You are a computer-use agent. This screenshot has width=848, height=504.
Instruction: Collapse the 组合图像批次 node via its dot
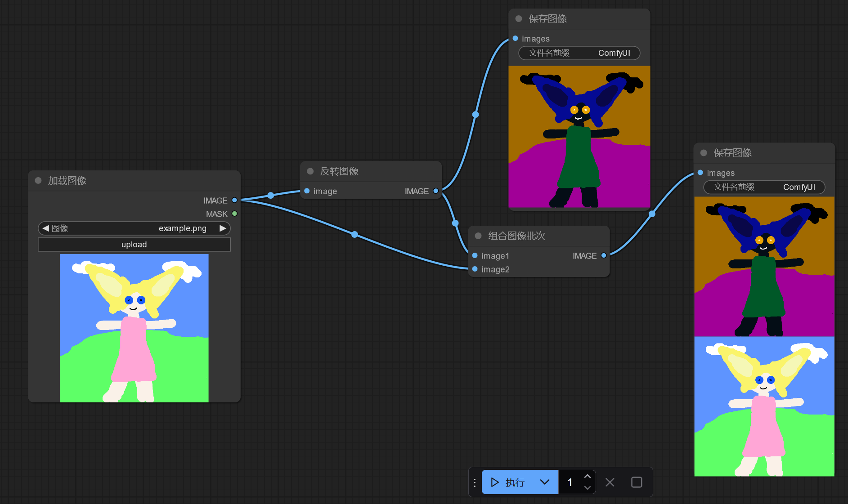pos(478,236)
